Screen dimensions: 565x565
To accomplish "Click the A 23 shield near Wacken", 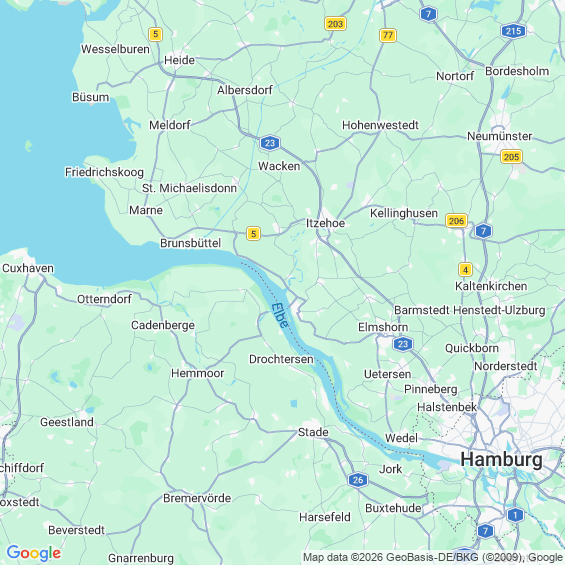I will coord(270,143).
